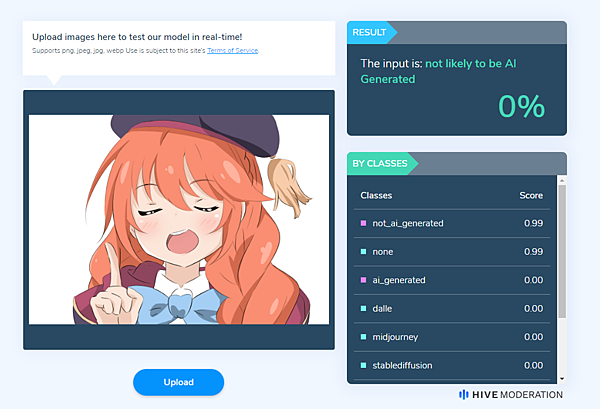This screenshot has height=409, width=600.
Task: Click the uploaded anime girl image
Action: (x=179, y=220)
